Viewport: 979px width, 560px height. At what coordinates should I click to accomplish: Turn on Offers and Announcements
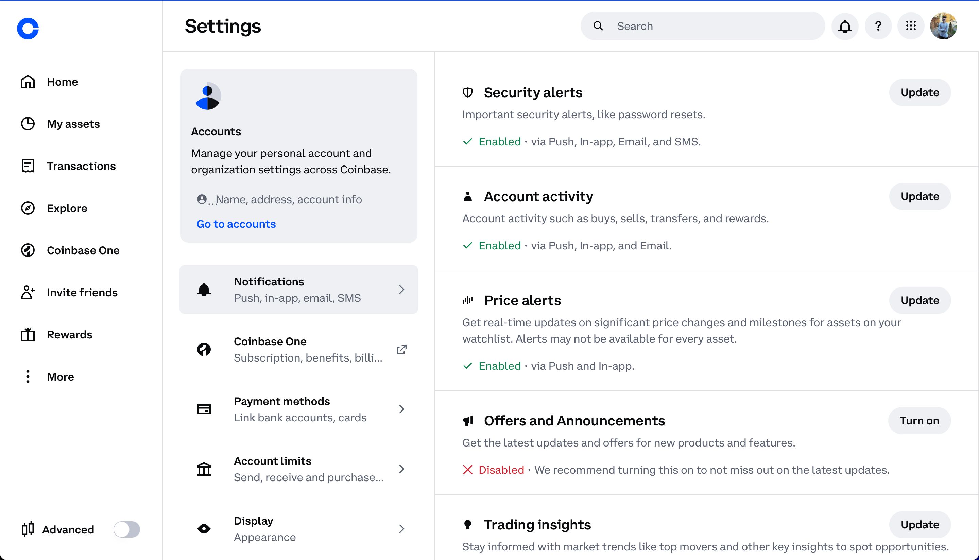pyautogui.click(x=920, y=421)
